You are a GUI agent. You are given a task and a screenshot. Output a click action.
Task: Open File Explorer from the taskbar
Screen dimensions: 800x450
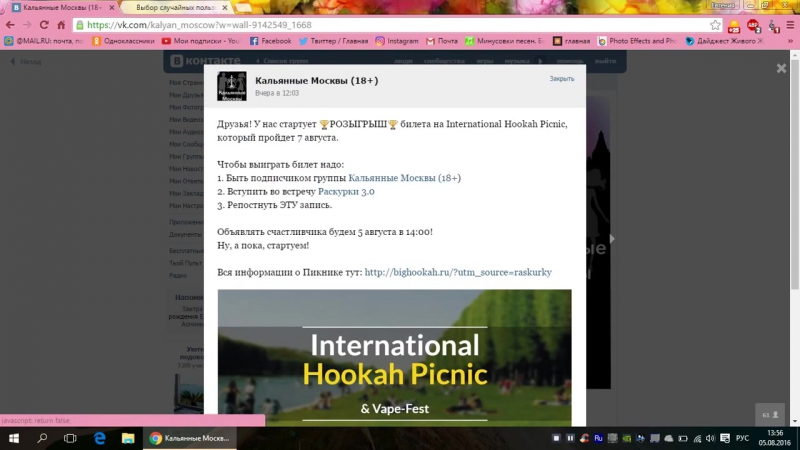coord(128,438)
